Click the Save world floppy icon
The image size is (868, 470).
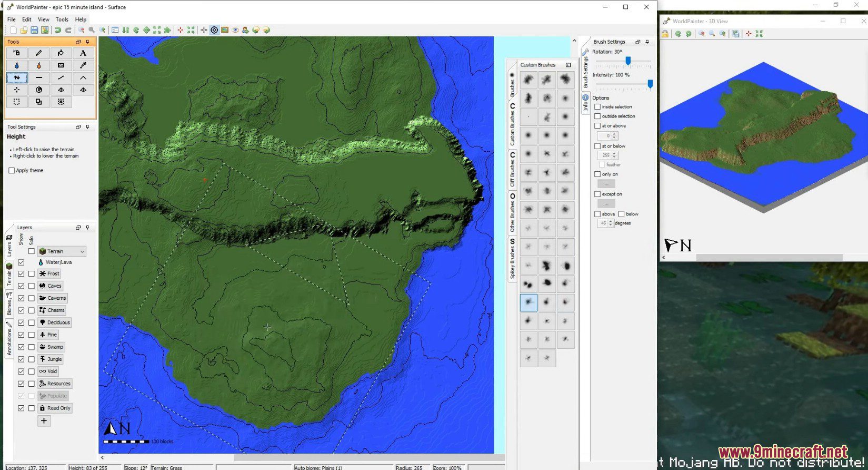(x=34, y=30)
